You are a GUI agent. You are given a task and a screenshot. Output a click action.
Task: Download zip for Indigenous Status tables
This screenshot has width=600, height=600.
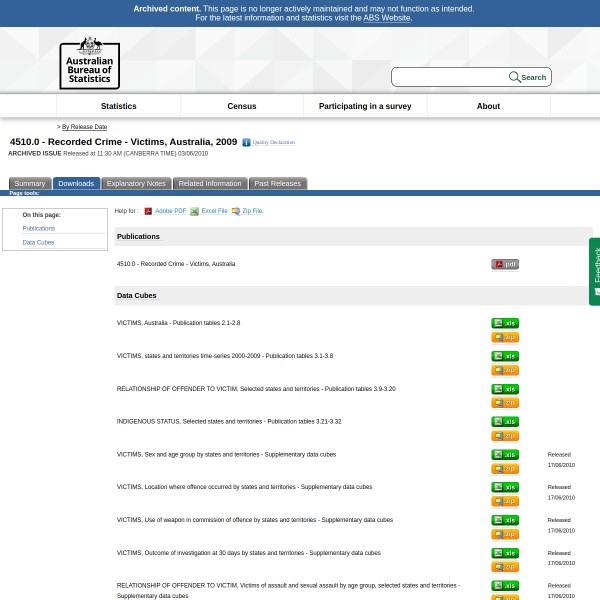click(504, 436)
